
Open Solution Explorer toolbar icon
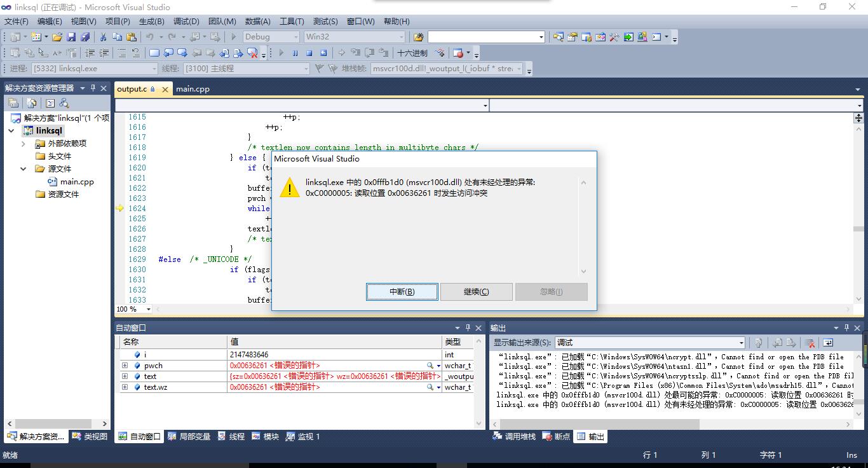pyautogui.click(x=558, y=37)
